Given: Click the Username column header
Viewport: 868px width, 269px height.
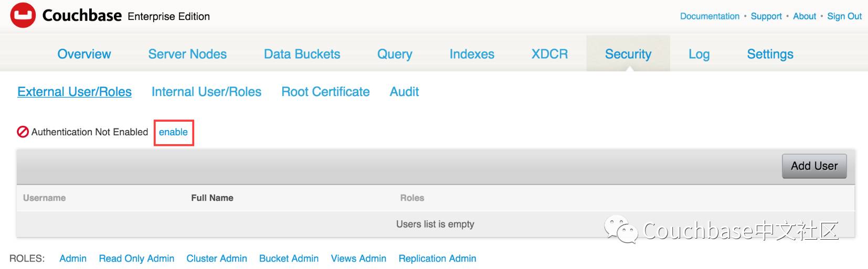Looking at the screenshot, I should point(44,198).
